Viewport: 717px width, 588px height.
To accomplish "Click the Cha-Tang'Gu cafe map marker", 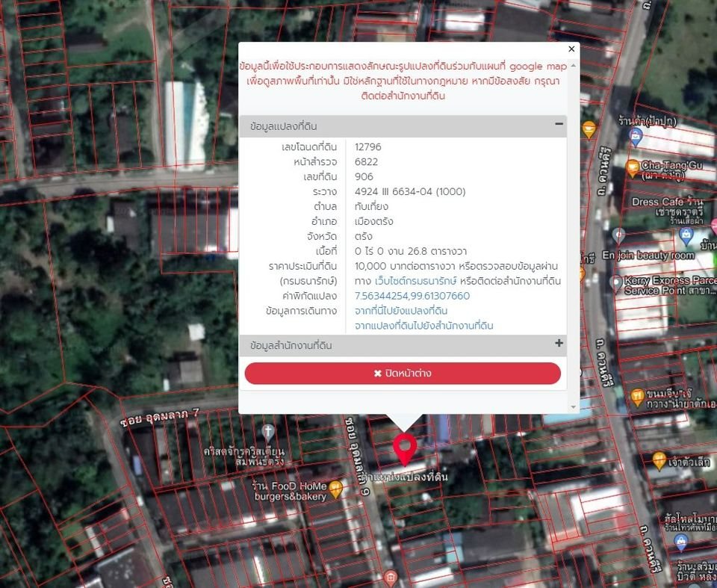I will (632, 168).
